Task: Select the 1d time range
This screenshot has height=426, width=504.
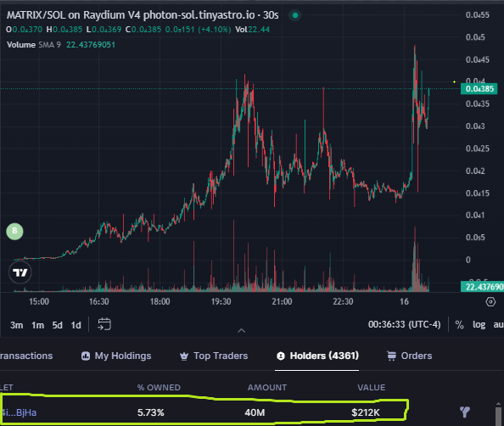Action: [x=76, y=325]
